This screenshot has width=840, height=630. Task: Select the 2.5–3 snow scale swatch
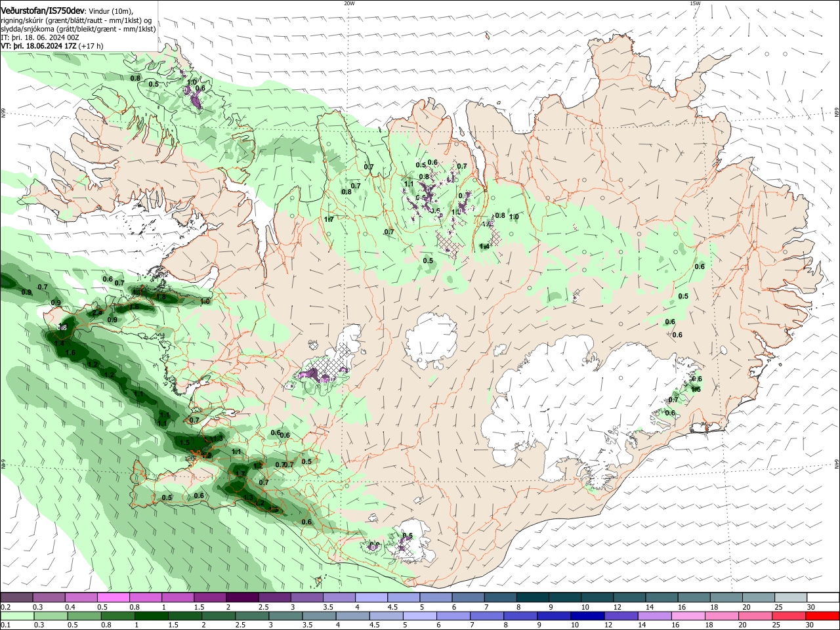click(274, 597)
